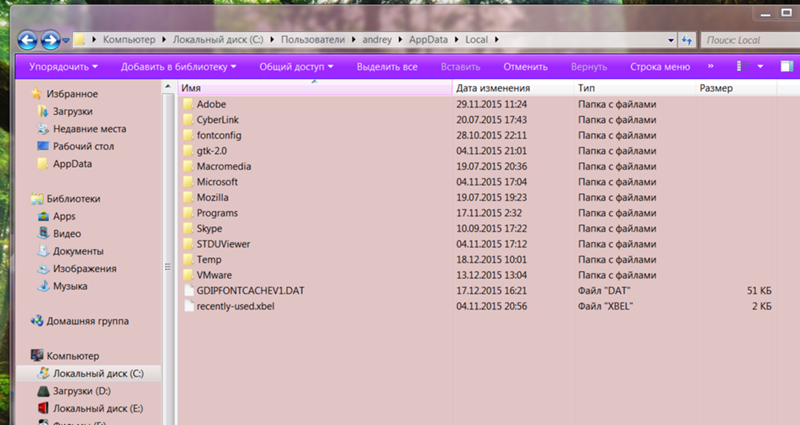Open Рабочий стол in sidebar
This screenshot has width=800, height=425.
[83, 146]
